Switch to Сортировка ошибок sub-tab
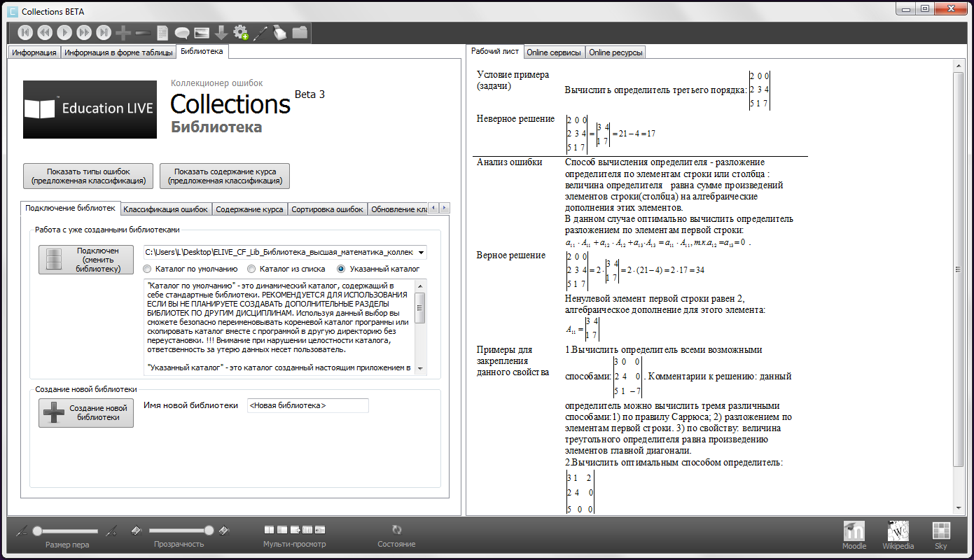The image size is (974, 560). tap(327, 209)
